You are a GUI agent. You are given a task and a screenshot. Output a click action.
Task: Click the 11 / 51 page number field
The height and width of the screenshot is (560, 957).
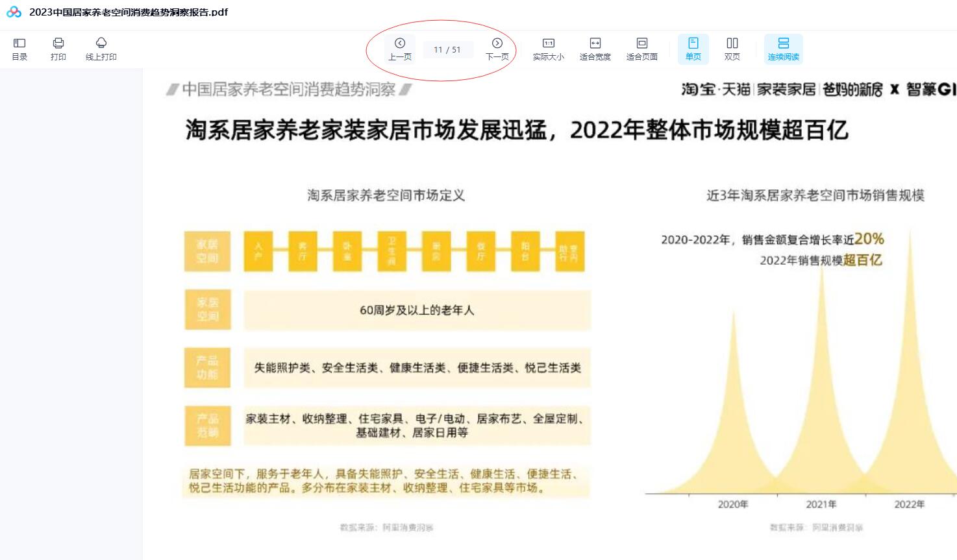tap(447, 49)
